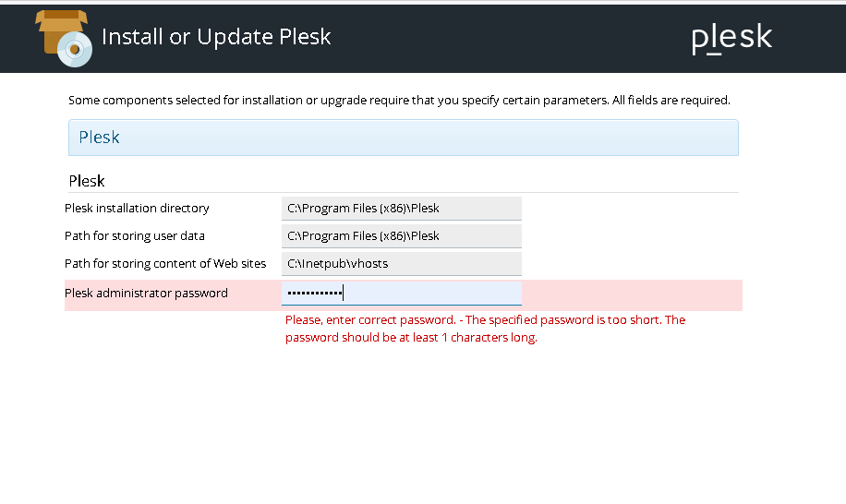Click the dark header bar empty area
The image size is (846, 504).
tap(508, 38)
